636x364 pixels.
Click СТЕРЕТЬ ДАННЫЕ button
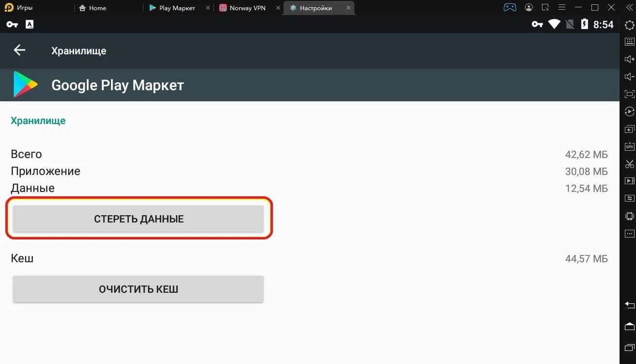139,219
